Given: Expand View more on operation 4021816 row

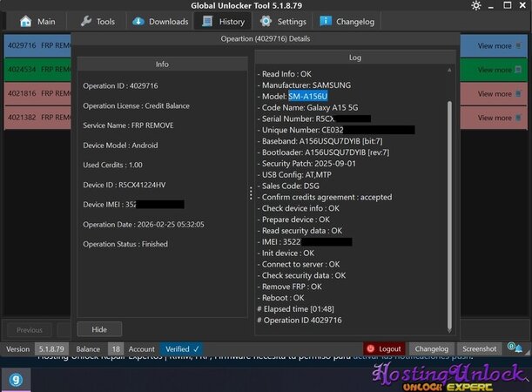Looking at the screenshot, I should coord(498,93).
